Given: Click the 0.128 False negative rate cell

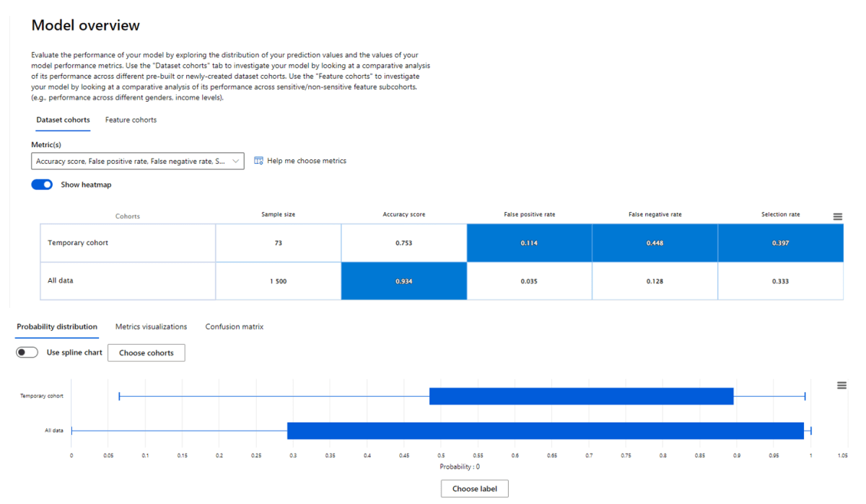Looking at the screenshot, I should tap(654, 280).
